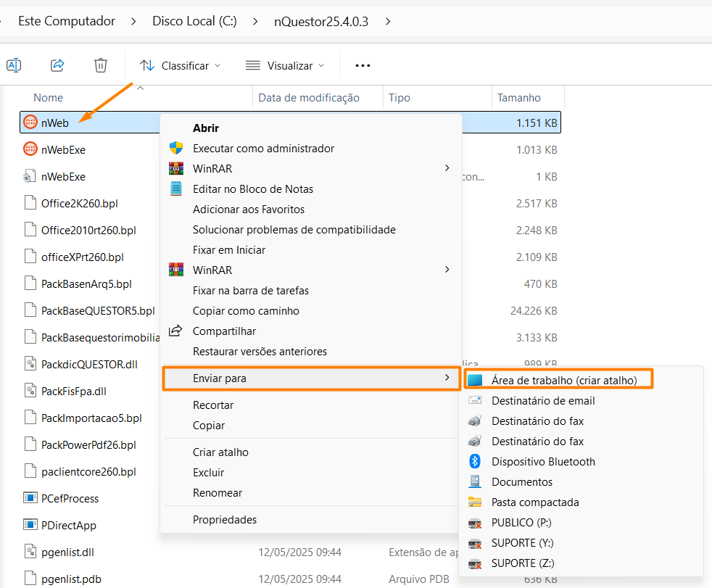Open the three-dots more options menu
This screenshot has height=588, width=712.
[x=363, y=65]
